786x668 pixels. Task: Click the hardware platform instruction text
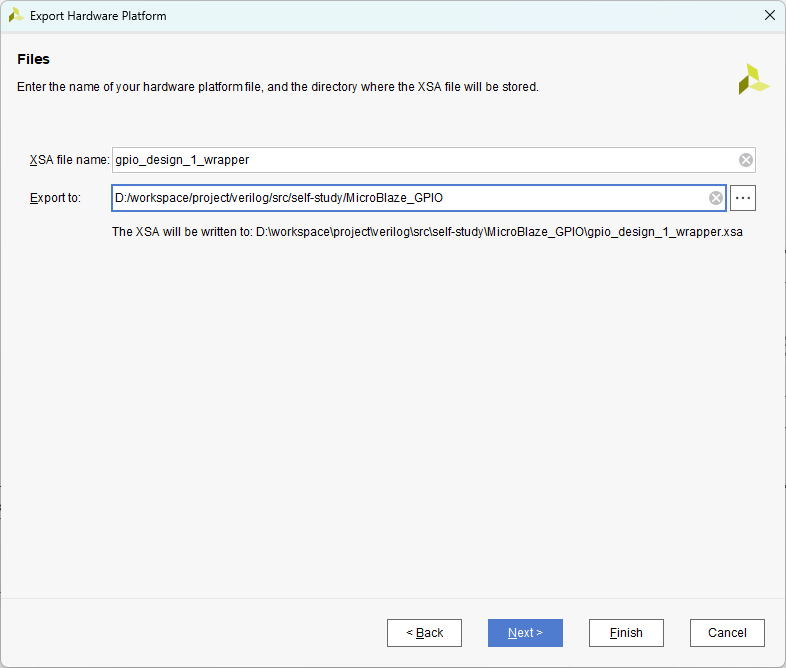pos(278,87)
